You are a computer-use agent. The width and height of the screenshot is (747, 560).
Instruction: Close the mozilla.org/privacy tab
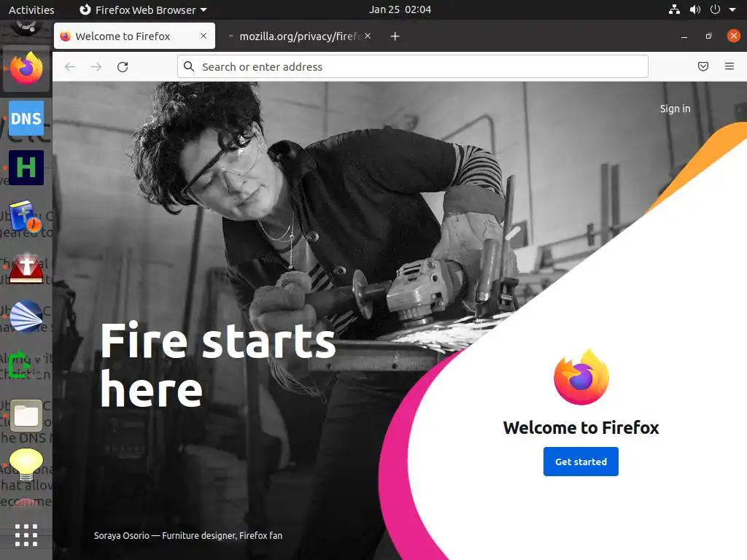click(368, 36)
